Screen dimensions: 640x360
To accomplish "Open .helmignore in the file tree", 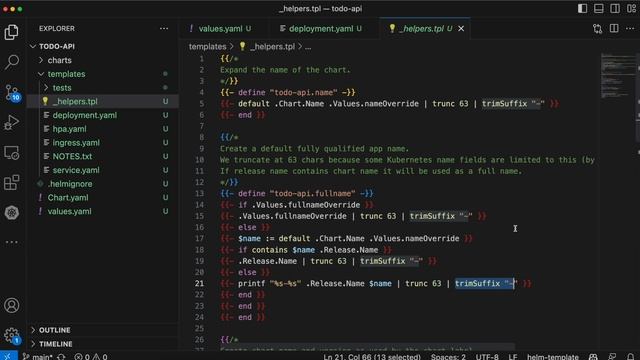I will point(103,184).
